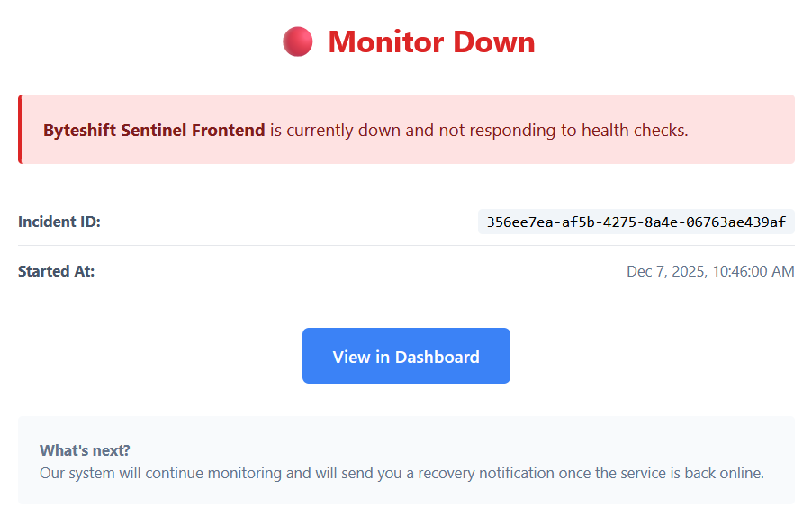
Task: Select the Started At label
Action: coord(54,271)
